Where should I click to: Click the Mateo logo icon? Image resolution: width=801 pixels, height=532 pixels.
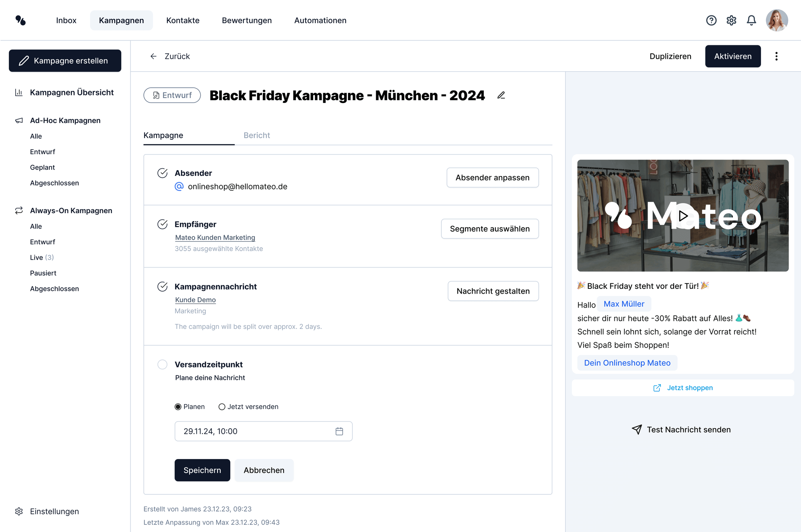click(20, 20)
